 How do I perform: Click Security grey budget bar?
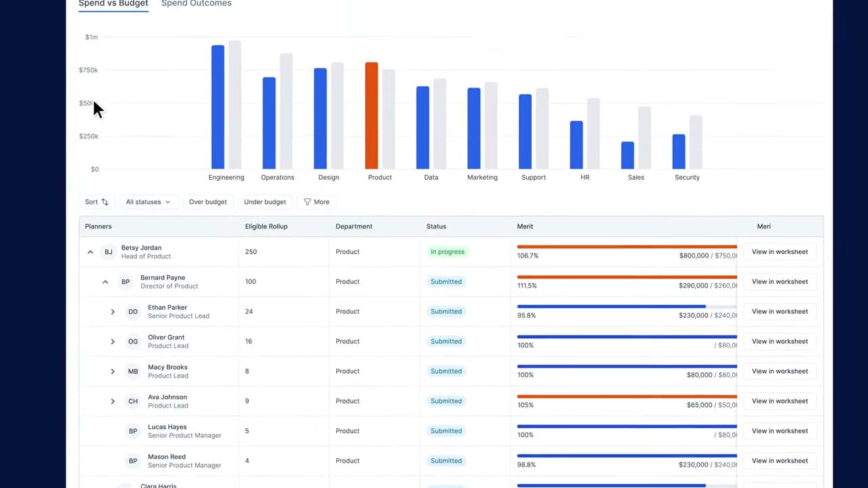696,142
